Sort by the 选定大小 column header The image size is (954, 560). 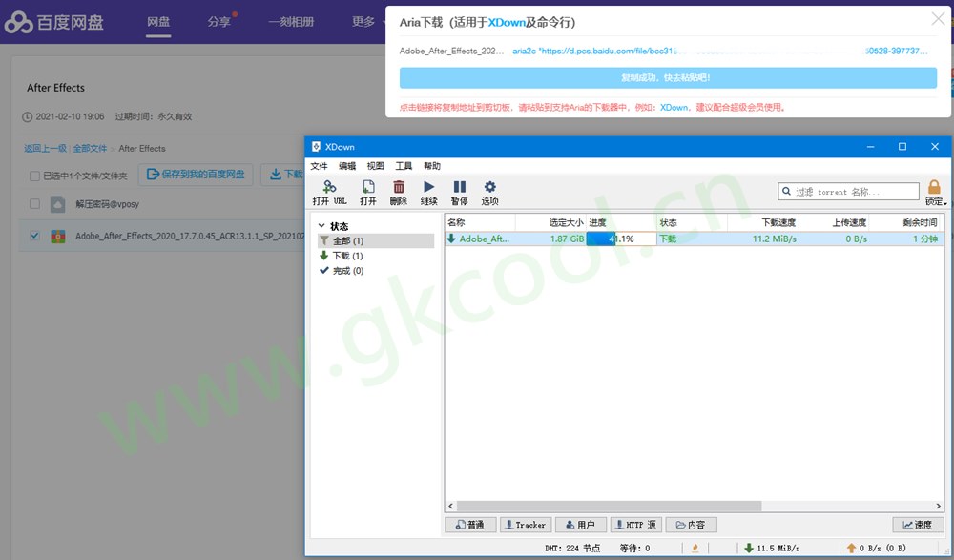click(x=550, y=222)
